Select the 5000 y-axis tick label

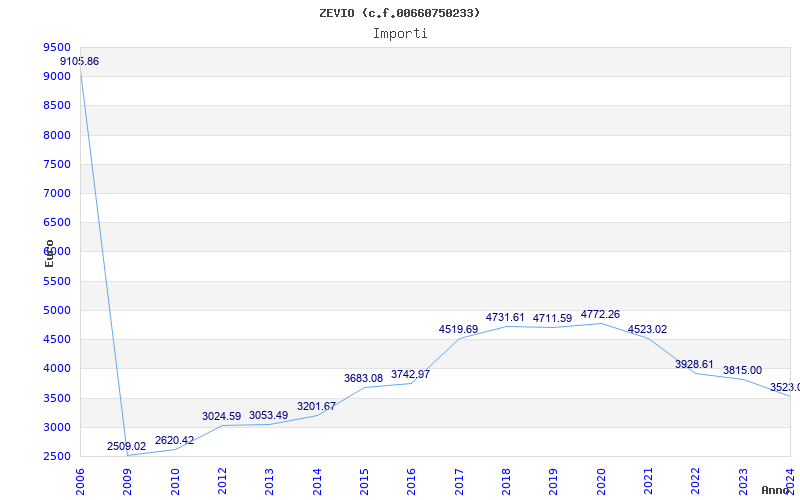57,310
